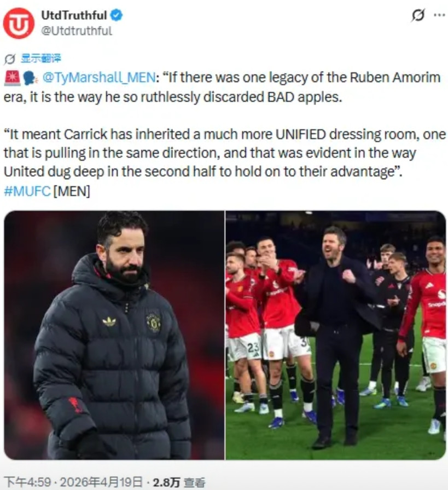Click the post timestamp 下午4:59
This screenshot has height=490, width=448.
[27, 482]
